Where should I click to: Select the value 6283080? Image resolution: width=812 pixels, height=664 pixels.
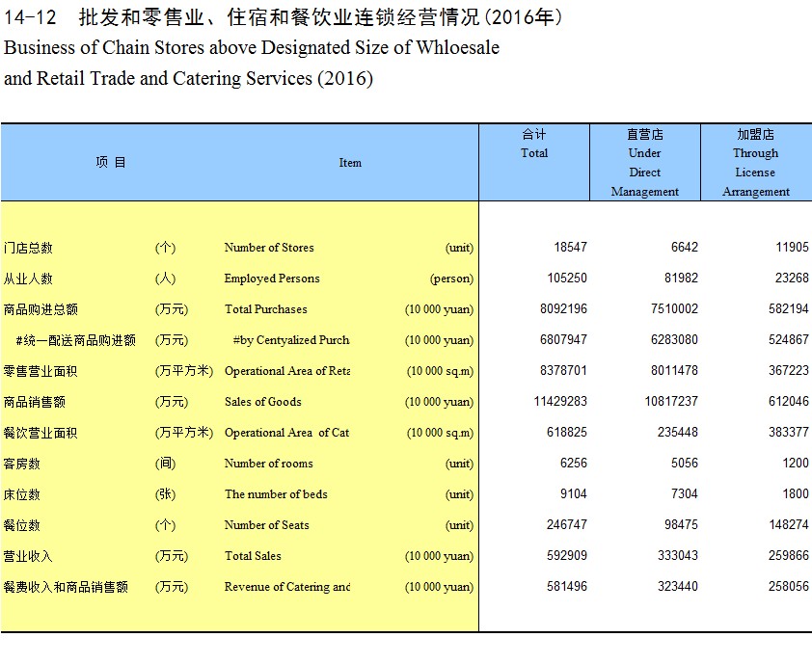[x=674, y=339]
